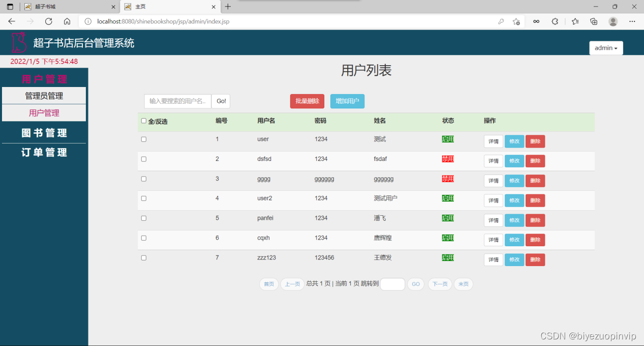
Task: Click the 状态 column header
Action: pyautogui.click(x=448, y=121)
